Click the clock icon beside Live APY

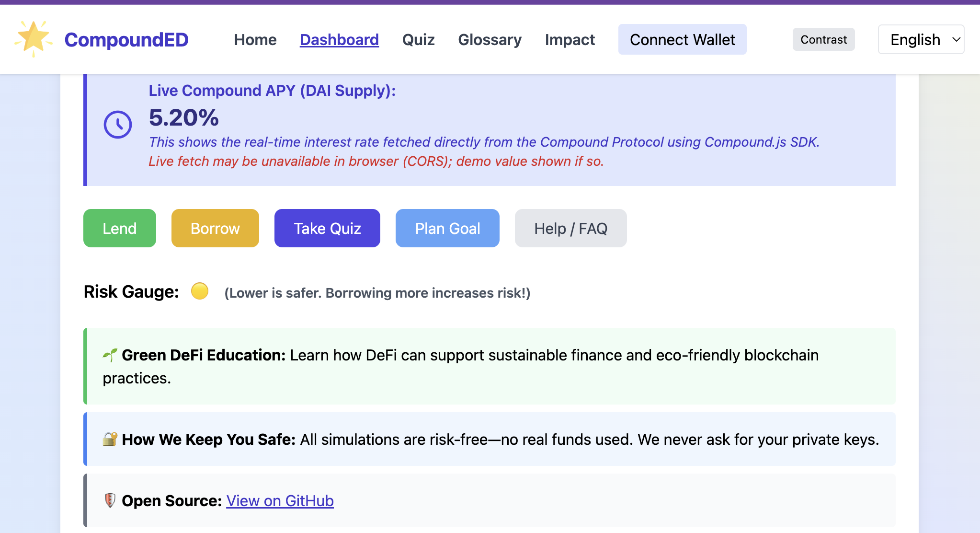pyautogui.click(x=118, y=125)
